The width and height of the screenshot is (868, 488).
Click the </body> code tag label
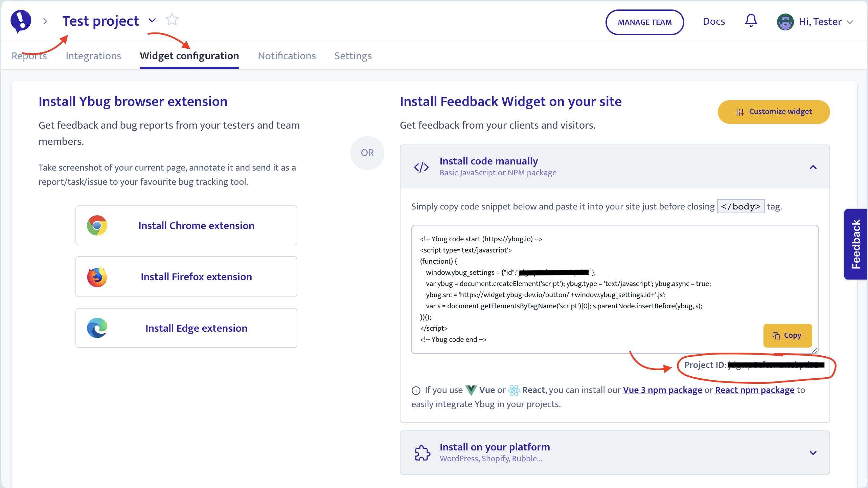(x=741, y=206)
